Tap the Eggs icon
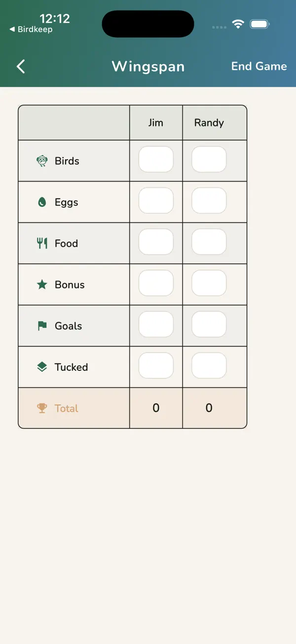Viewport: 296px width, 644px height. coord(42,202)
